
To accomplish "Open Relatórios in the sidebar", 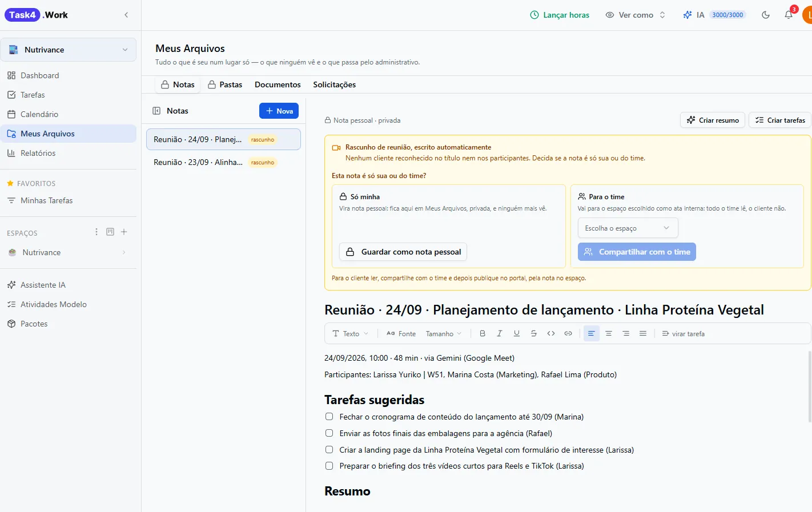I will (x=68, y=153).
